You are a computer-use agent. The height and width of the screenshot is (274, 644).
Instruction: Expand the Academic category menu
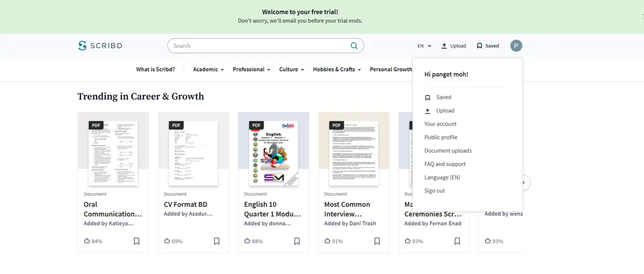point(208,69)
